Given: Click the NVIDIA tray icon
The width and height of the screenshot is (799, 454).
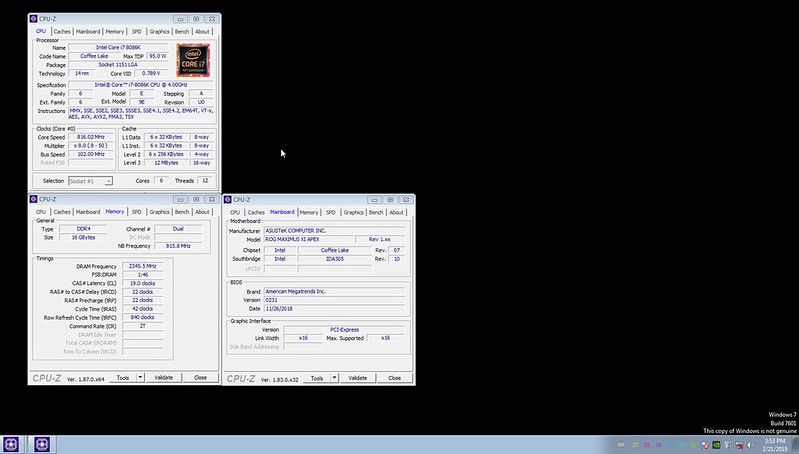Looking at the screenshot, I should click(716, 445).
